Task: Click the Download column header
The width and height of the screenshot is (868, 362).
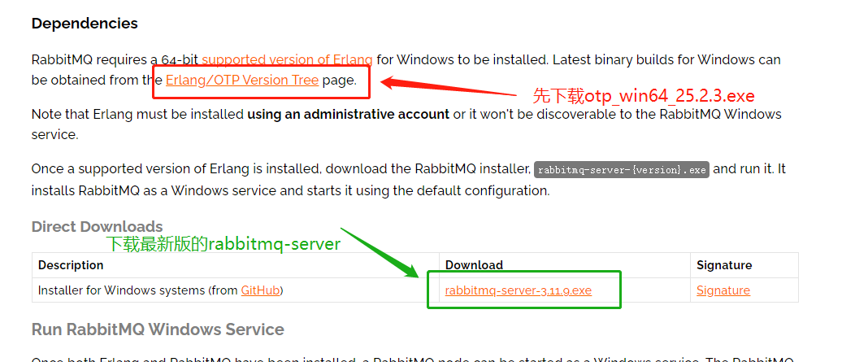Action: pos(474,265)
